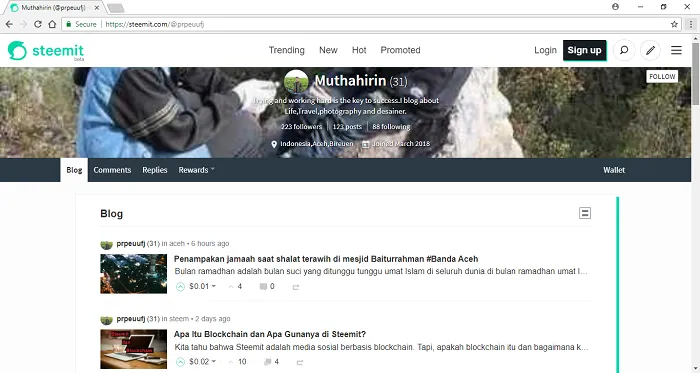Click the Secure padlock icon

coord(68,24)
